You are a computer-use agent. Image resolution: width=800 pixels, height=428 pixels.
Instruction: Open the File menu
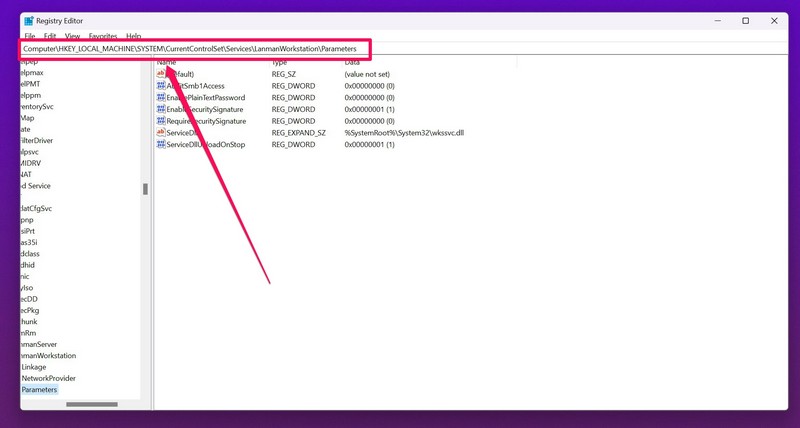30,36
